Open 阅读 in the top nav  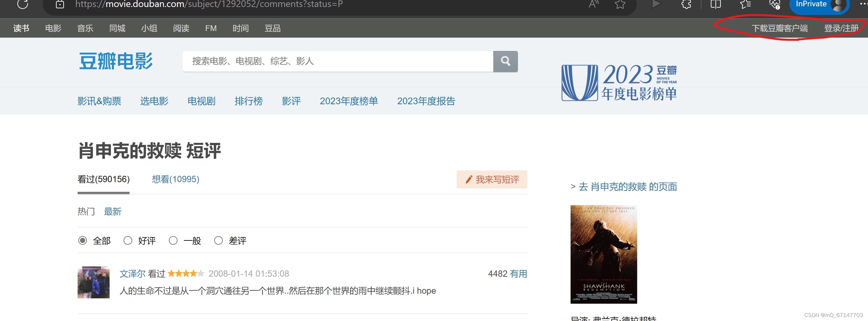[x=181, y=28]
